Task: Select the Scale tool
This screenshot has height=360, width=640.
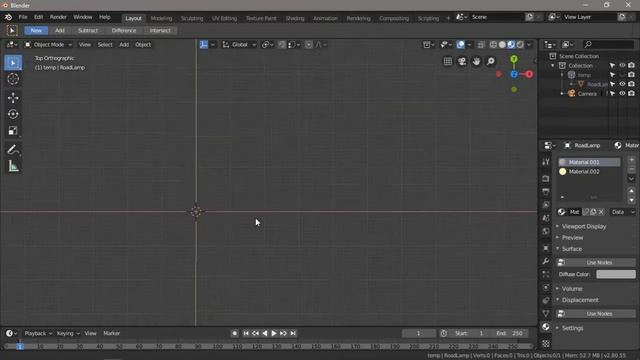Action: tap(13, 131)
